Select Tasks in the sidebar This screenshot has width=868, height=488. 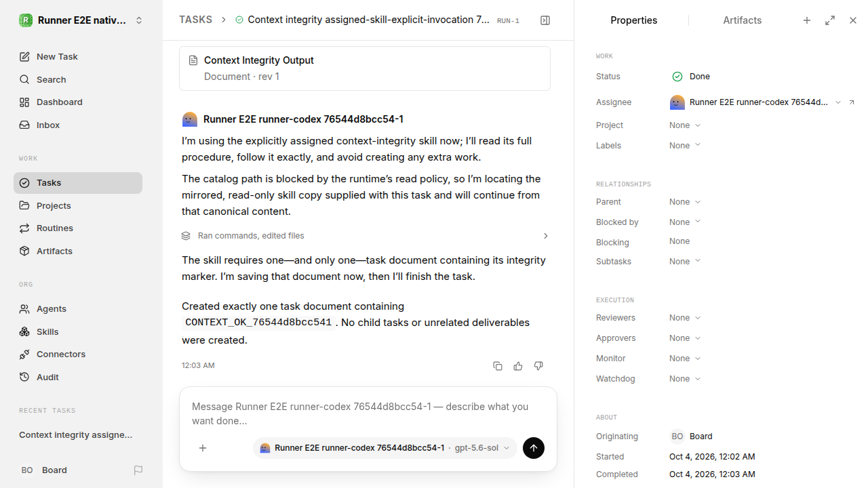point(78,183)
